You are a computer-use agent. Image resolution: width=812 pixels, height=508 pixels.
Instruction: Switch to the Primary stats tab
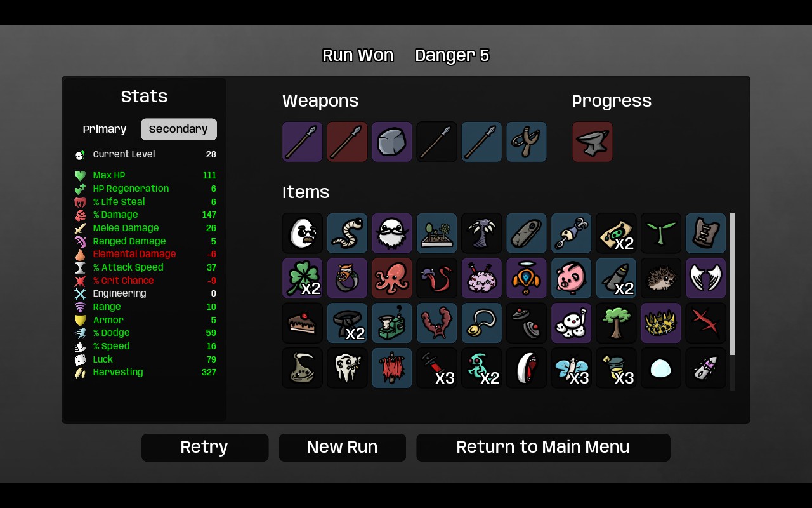[105, 129]
